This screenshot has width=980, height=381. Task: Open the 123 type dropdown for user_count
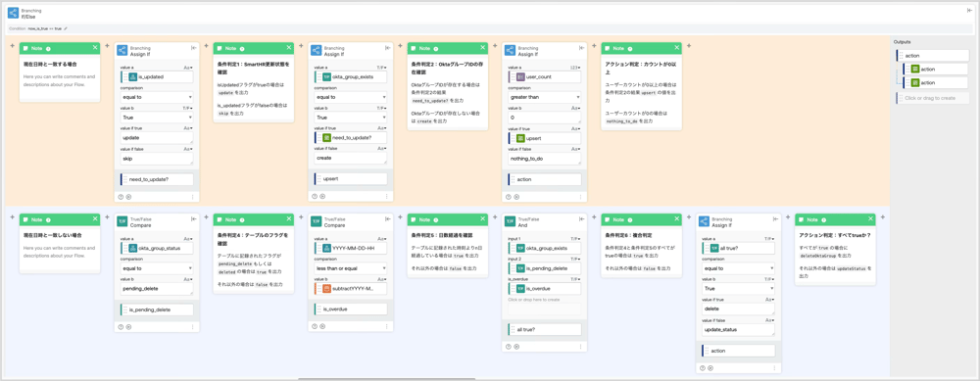[x=575, y=68]
